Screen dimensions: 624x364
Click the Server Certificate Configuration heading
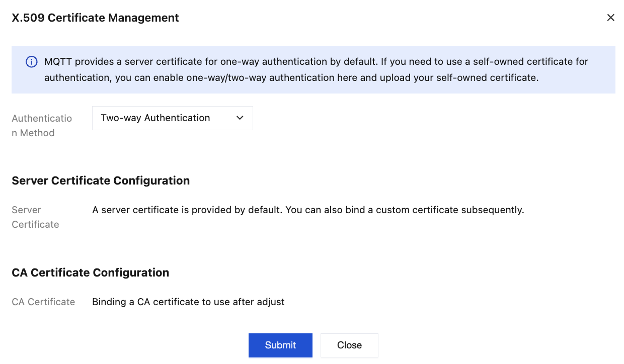point(101,181)
